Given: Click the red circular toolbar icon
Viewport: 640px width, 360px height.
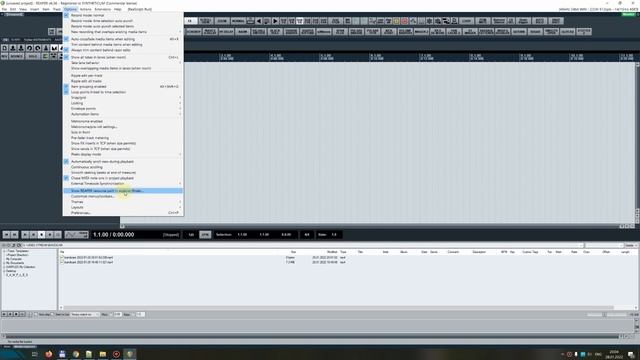Looking at the screenshot, I should 404,21.
